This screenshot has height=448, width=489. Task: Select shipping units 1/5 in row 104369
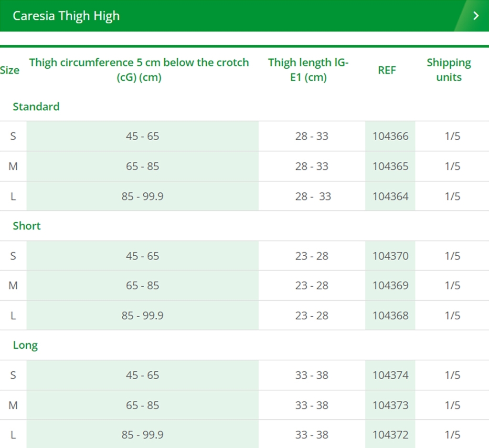pyautogui.click(x=453, y=285)
